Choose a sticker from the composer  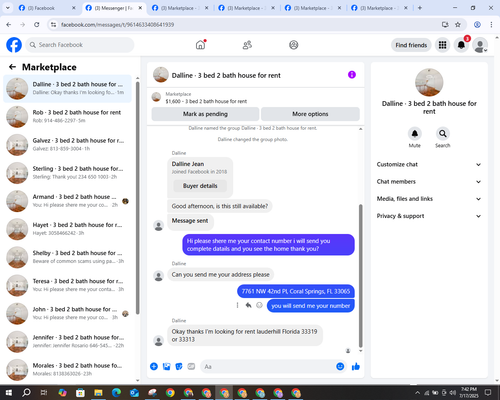click(x=179, y=367)
